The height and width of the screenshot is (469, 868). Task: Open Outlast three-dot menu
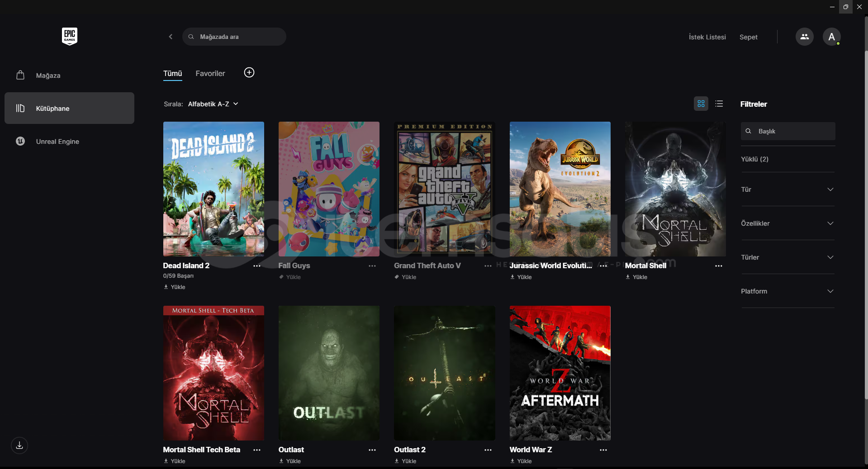point(372,450)
